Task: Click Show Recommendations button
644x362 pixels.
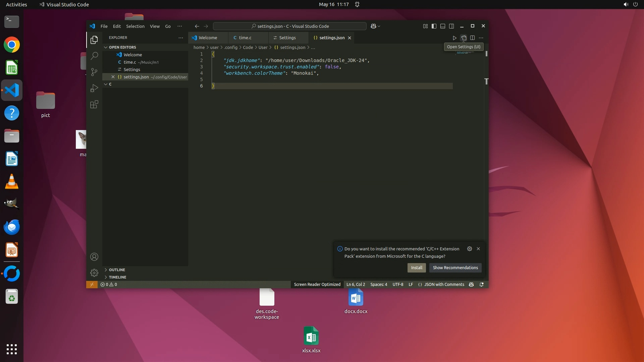Action: 455,268
